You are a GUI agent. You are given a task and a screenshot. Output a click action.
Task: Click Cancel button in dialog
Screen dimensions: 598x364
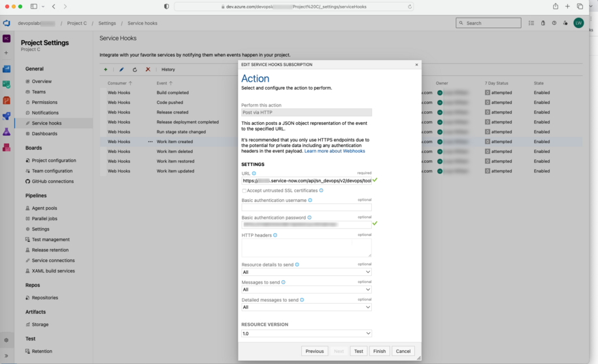(x=403, y=351)
